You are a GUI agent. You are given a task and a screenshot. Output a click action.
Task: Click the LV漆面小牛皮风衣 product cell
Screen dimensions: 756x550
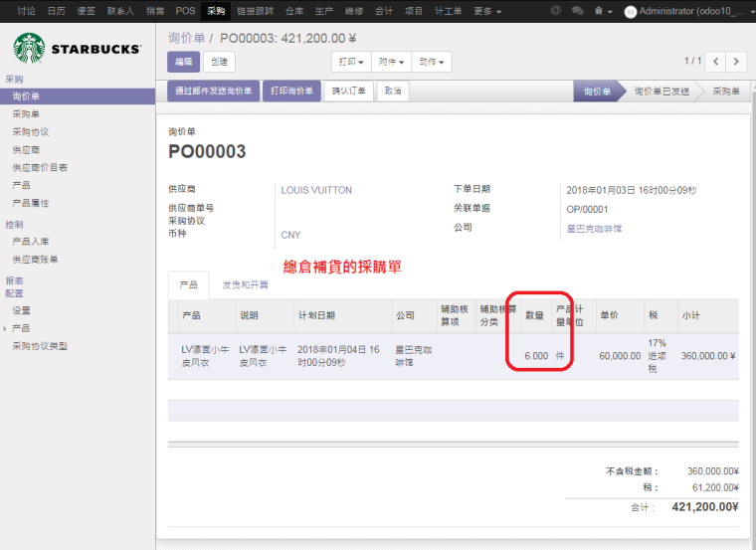pos(205,356)
